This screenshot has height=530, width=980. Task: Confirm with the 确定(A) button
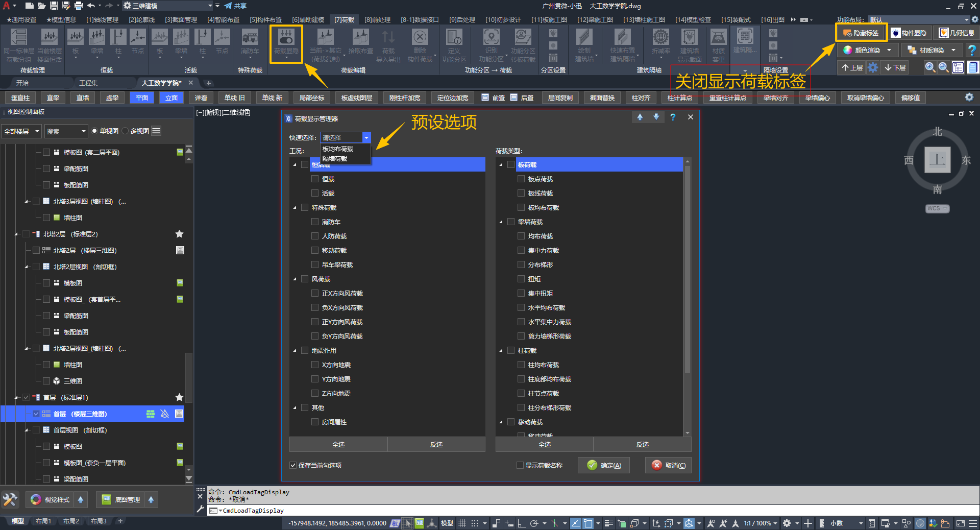pos(604,465)
